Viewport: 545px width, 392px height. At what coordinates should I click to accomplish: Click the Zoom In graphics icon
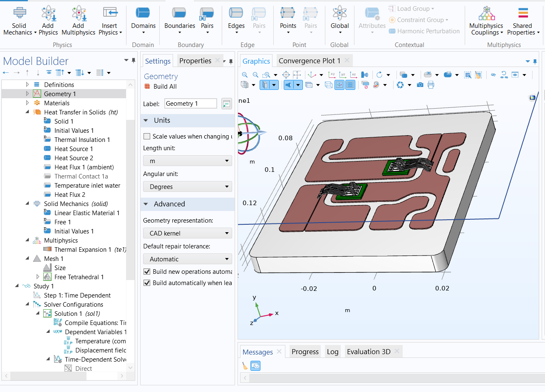245,75
